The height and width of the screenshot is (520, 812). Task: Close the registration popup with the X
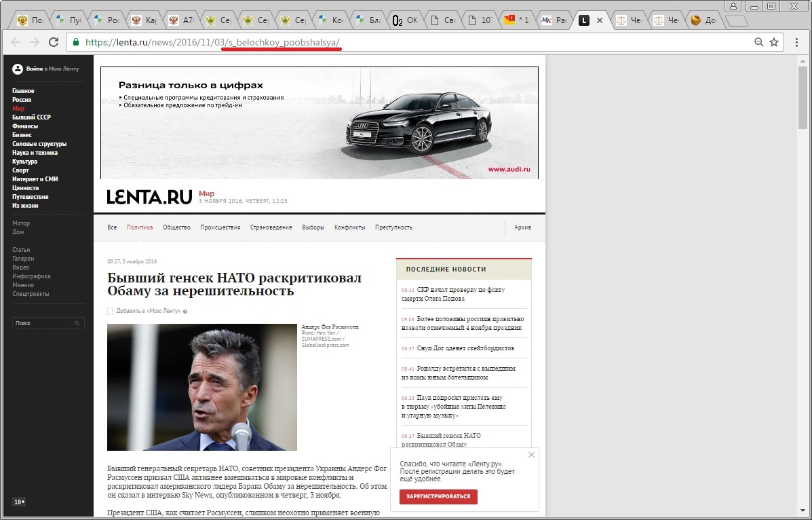[531, 455]
